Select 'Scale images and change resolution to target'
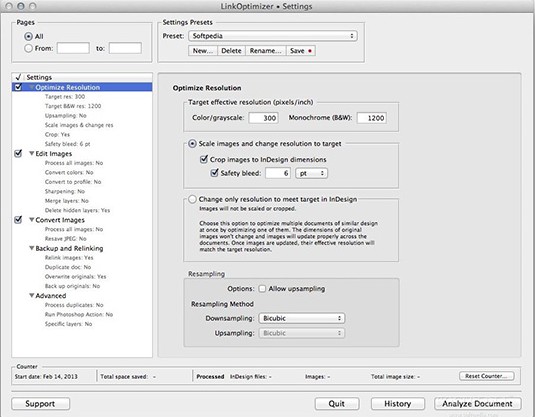535x417 pixels. click(192, 144)
